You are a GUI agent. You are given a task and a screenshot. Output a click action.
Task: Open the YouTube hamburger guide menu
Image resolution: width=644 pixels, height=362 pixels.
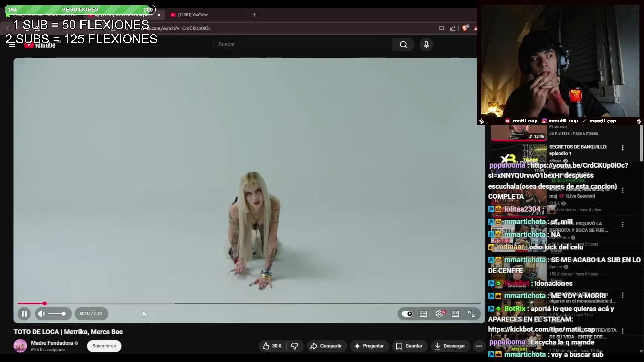(x=11, y=45)
